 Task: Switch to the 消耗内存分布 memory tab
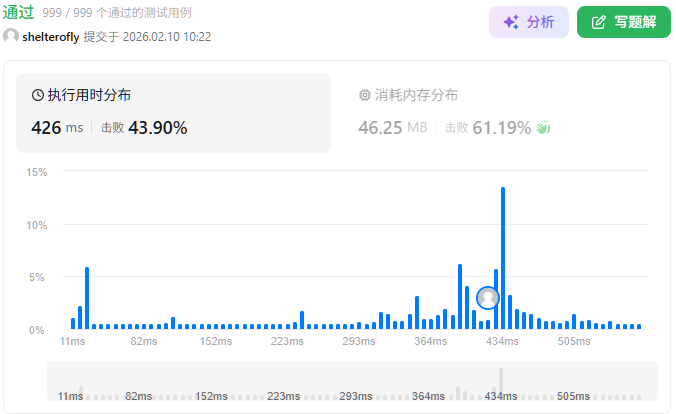point(408,95)
